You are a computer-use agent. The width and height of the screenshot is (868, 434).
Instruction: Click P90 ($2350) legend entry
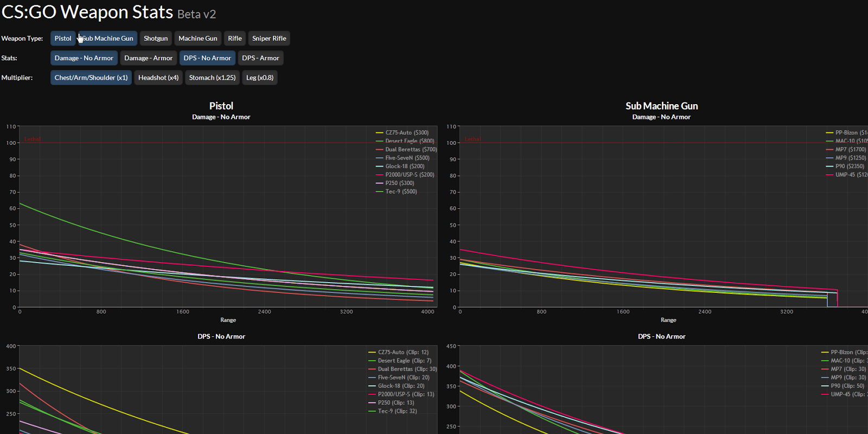coord(845,166)
